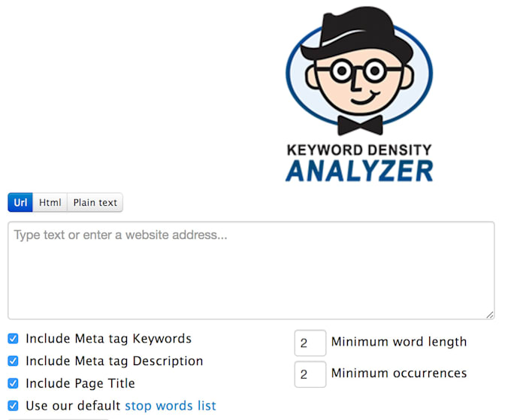Click the 'Minimum word length' label

click(399, 343)
